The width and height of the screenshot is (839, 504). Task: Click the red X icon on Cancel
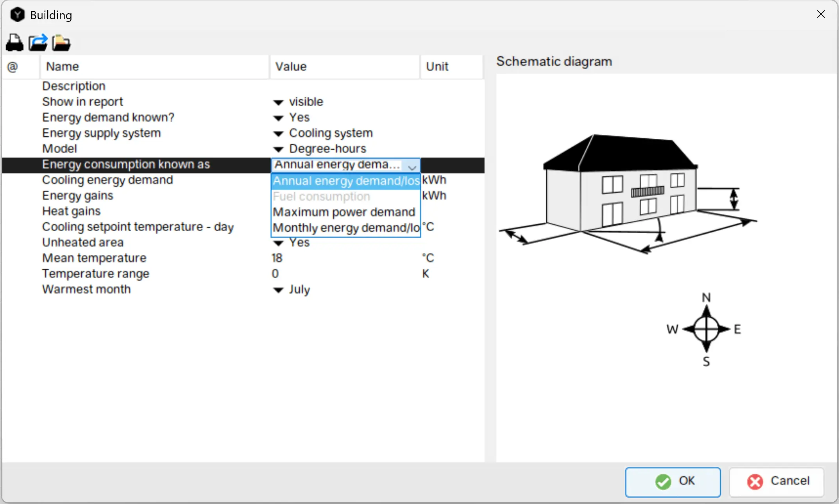point(755,482)
